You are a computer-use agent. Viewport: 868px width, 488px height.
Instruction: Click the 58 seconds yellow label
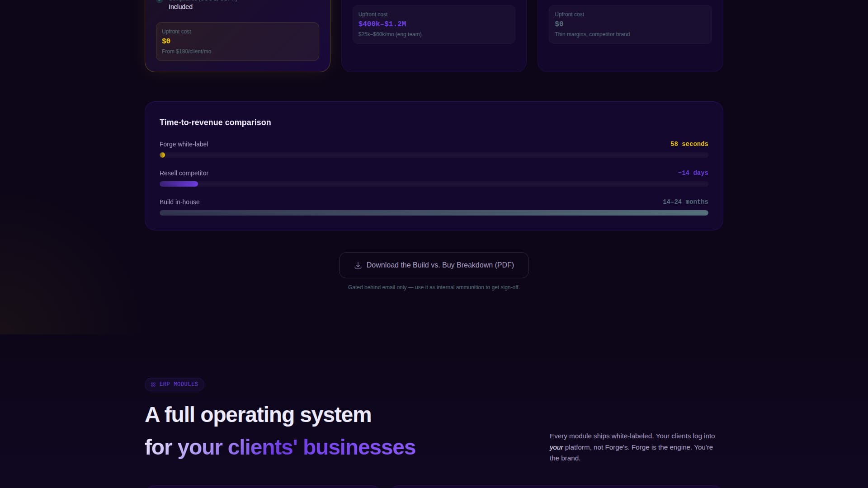tap(689, 144)
